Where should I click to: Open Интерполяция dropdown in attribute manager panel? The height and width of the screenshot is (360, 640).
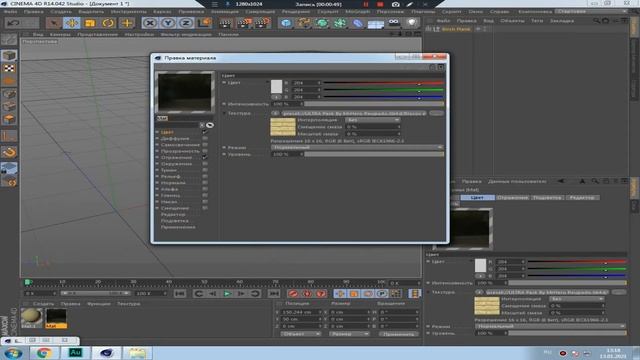(x=576, y=299)
